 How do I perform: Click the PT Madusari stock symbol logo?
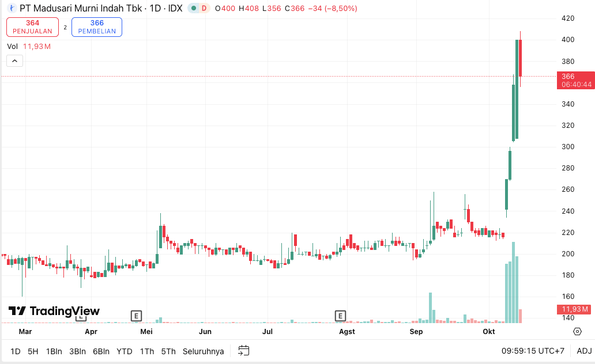[12, 9]
